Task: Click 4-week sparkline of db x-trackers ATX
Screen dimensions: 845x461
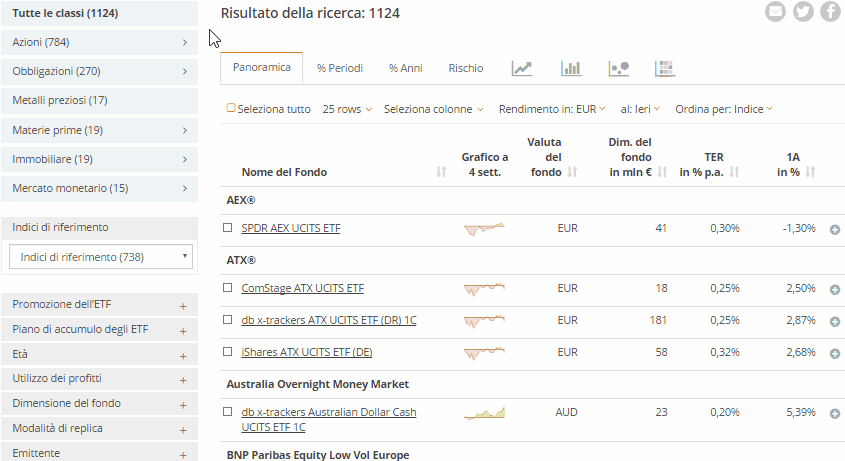Action: click(484, 320)
